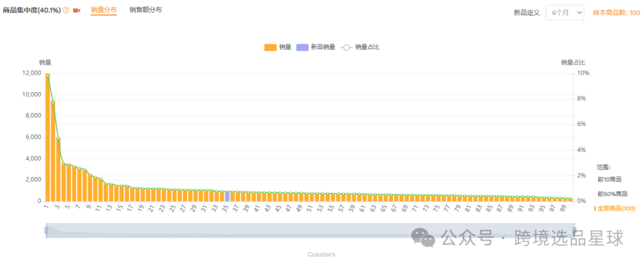Select the 前10商品 range option

click(x=609, y=179)
